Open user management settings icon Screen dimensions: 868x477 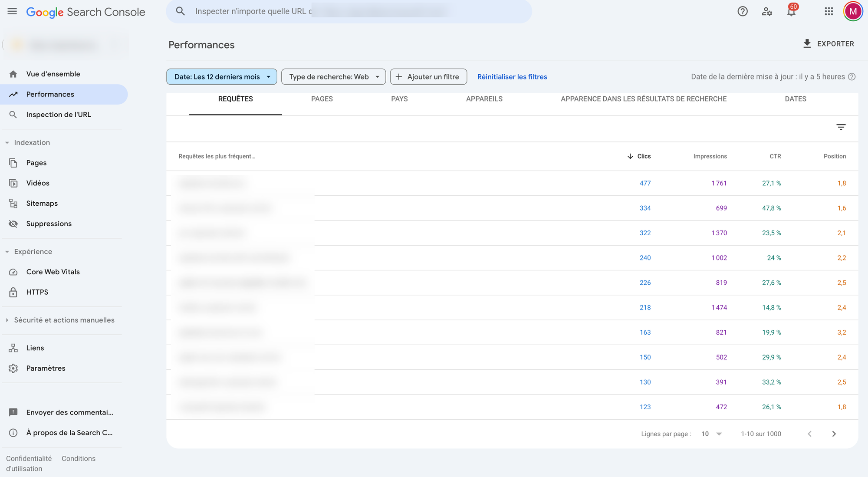pos(767,12)
